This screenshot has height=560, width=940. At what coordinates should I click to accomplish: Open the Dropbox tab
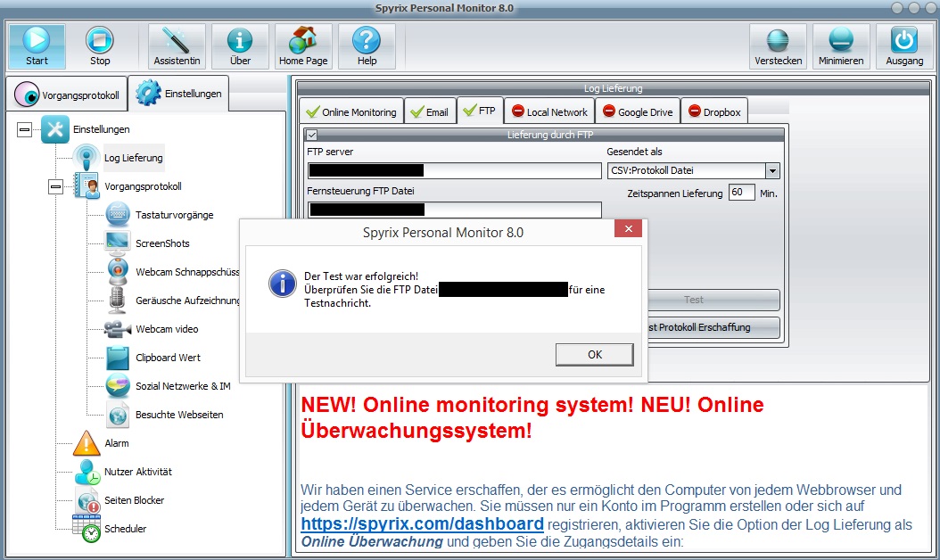tap(714, 111)
